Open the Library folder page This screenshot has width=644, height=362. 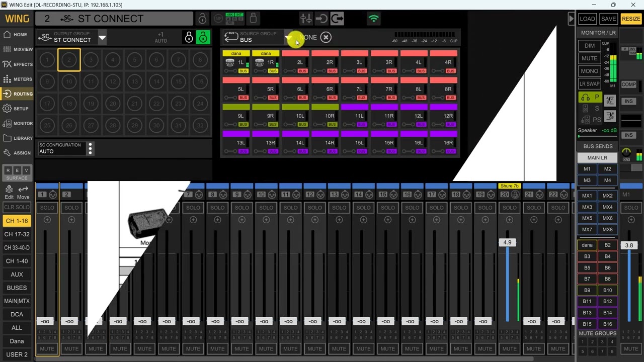click(17, 138)
